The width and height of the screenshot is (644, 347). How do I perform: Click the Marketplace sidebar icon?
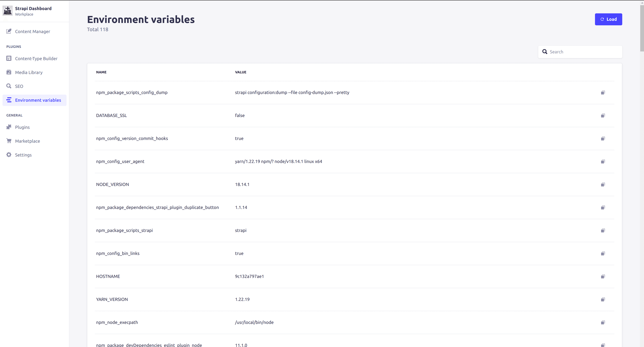pos(9,141)
